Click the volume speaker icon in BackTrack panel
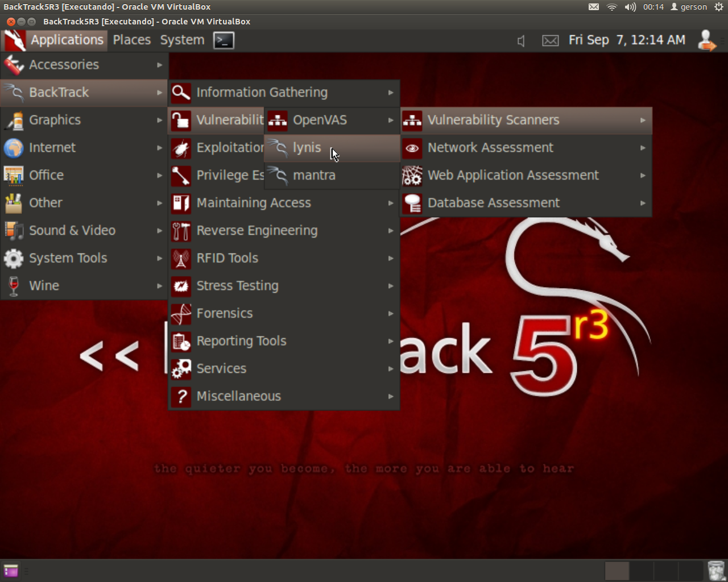This screenshot has width=728, height=582. [521, 41]
